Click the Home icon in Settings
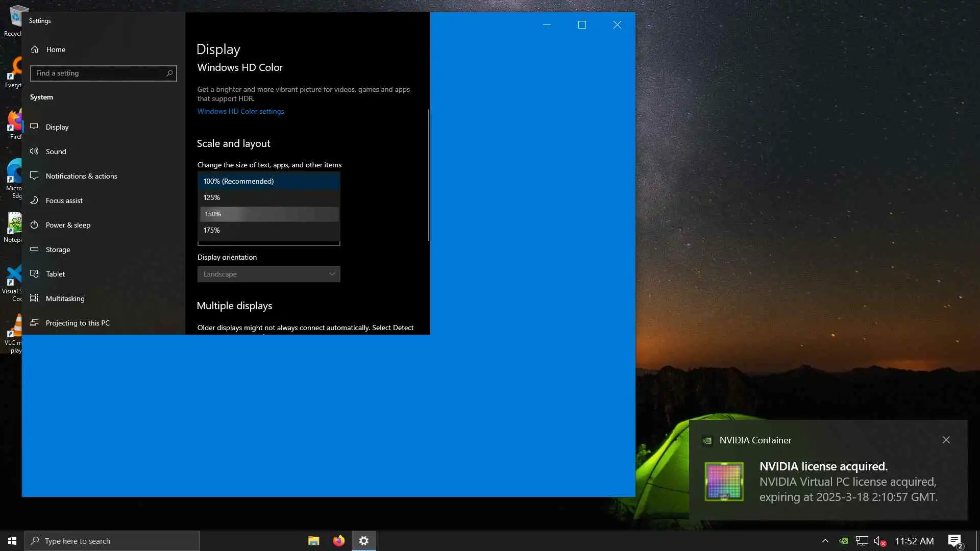The width and height of the screenshot is (980, 551). (35, 49)
